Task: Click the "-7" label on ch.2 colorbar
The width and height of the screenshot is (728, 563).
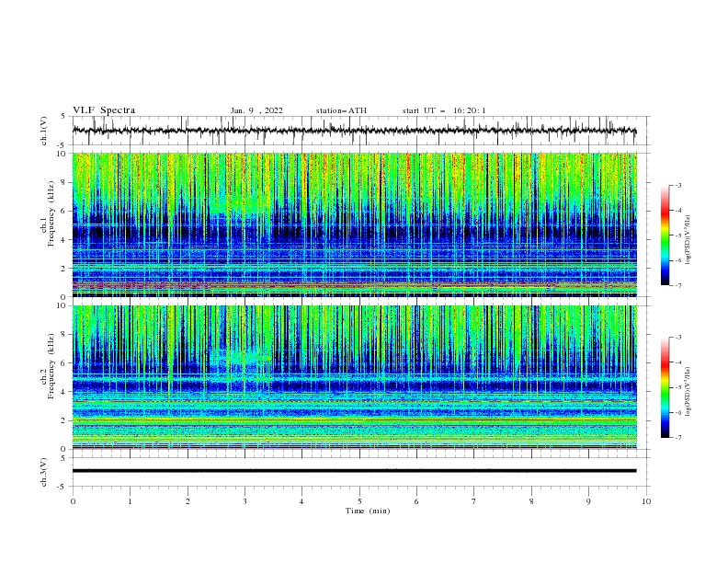Action: pos(677,438)
